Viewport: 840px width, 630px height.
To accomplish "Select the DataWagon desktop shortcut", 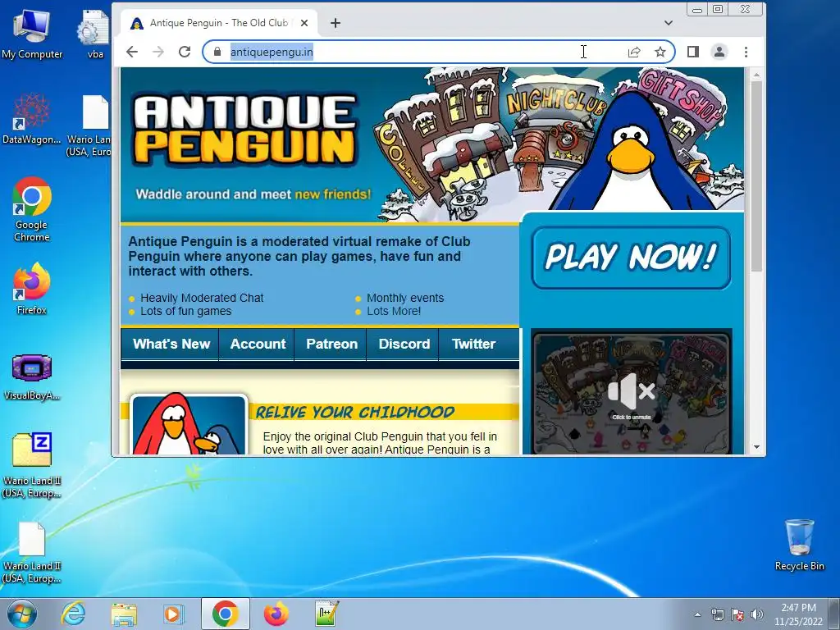I will point(32,119).
